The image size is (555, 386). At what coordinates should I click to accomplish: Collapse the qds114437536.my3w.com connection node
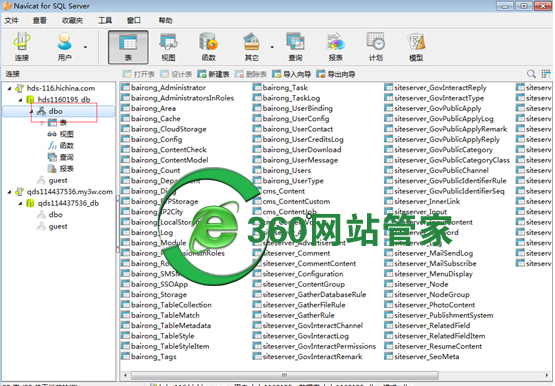pyautogui.click(x=9, y=192)
